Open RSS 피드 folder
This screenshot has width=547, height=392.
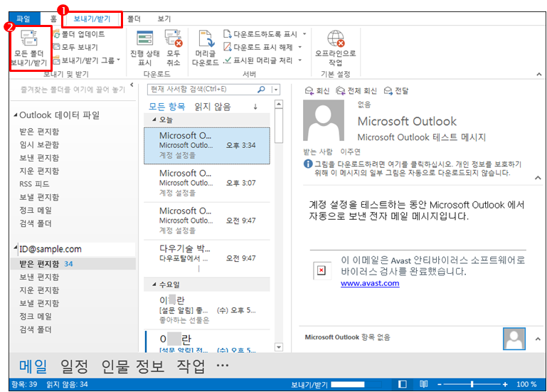pos(35,184)
